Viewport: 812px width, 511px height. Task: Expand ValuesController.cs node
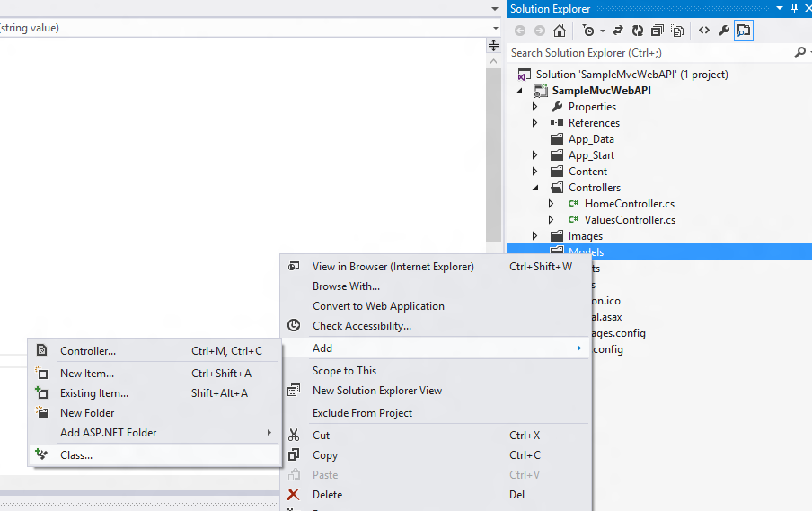click(551, 220)
